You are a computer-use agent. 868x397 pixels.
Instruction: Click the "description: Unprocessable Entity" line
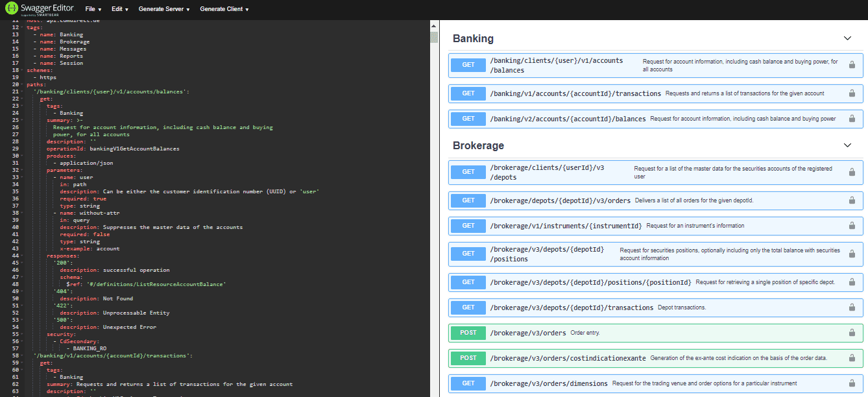[114, 313]
